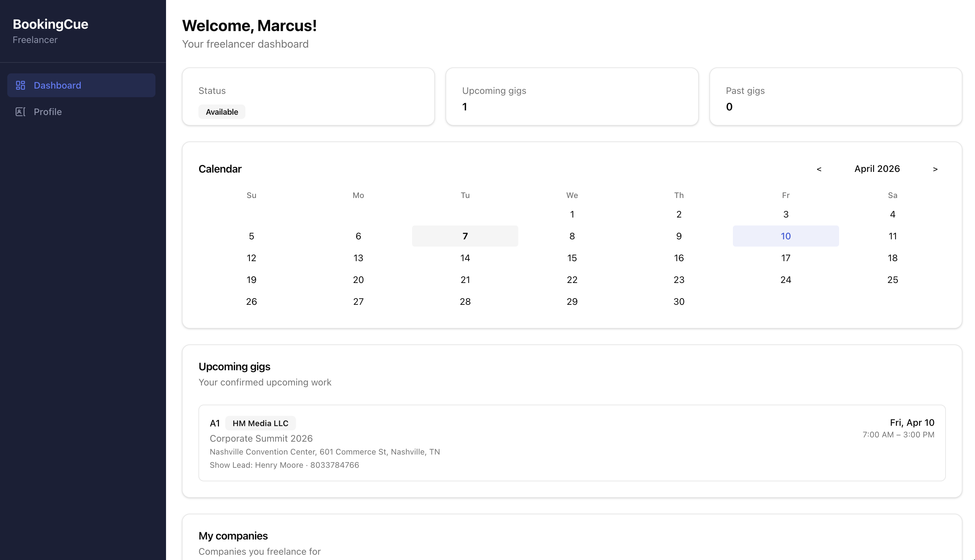Click the Calendar section heading
This screenshot has height=560, width=975.
point(220,169)
